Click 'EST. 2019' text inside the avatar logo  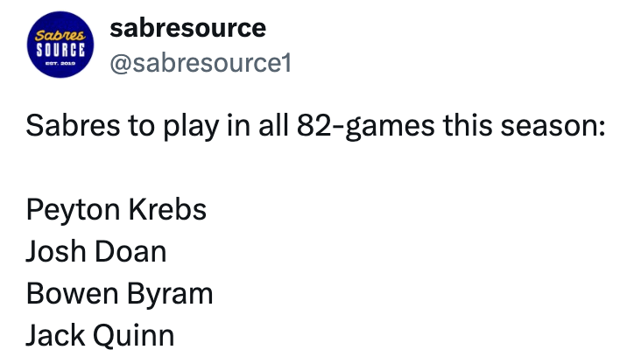pyautogui.click(x=57, y=64)
